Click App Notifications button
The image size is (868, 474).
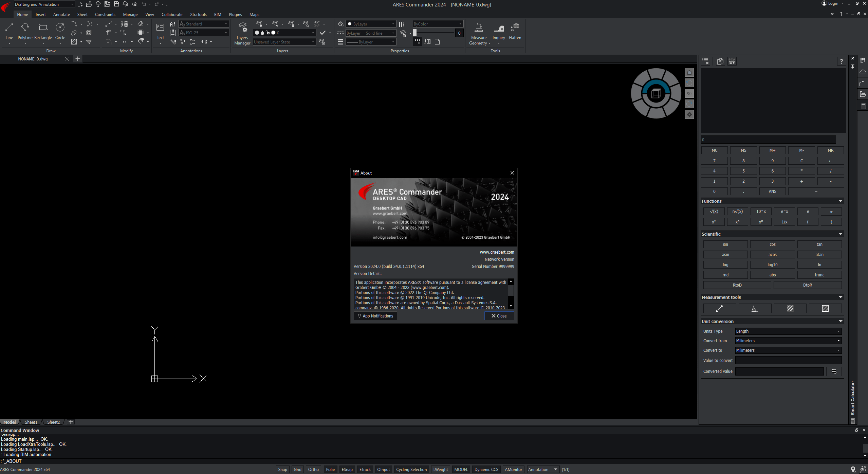click(375, 316)
